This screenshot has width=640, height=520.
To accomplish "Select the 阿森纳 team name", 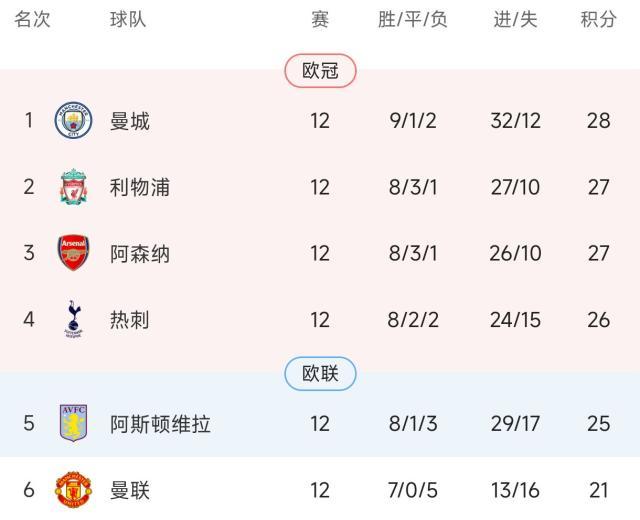I will pos(140,253).
